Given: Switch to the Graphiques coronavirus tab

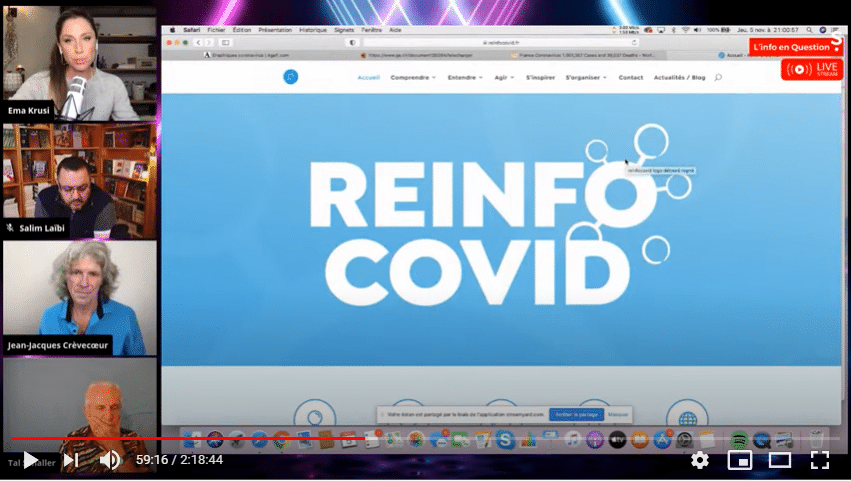Looking at the screenshot, I should 247,55.
